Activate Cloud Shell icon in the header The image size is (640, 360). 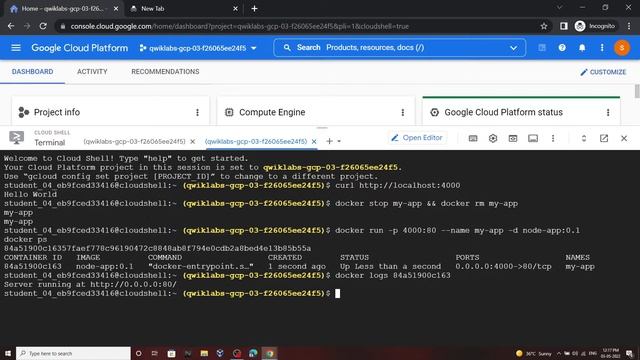coord(542,48)
